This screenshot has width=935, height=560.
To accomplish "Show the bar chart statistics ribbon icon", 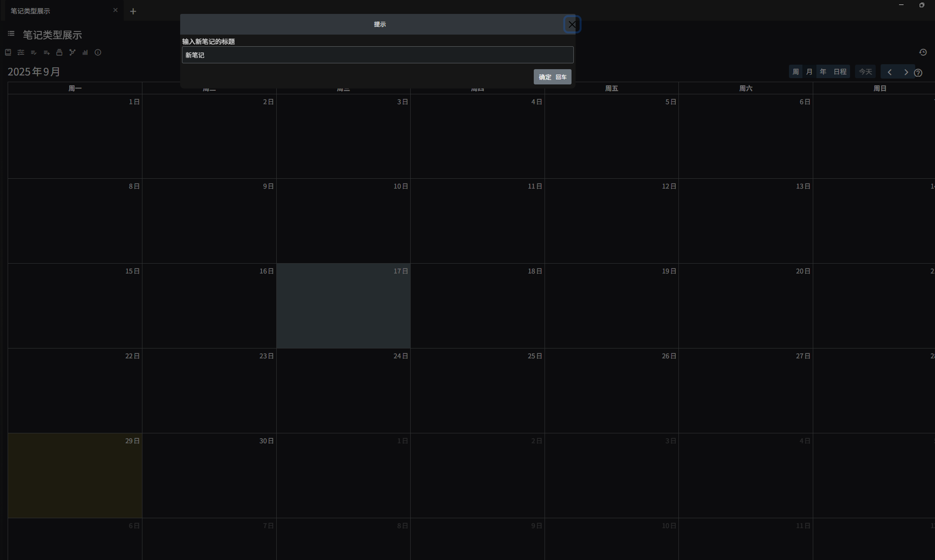I will pyautogui.click(x=85, y=53).
